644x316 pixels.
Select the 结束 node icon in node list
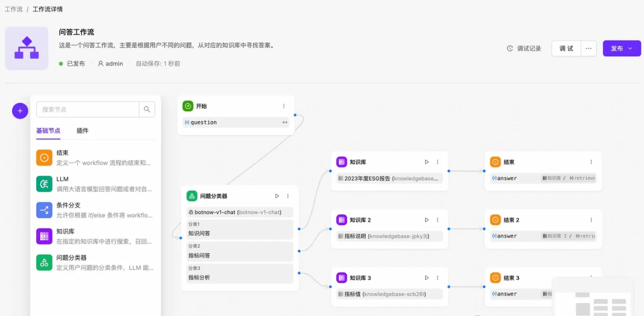click(44, 157)
